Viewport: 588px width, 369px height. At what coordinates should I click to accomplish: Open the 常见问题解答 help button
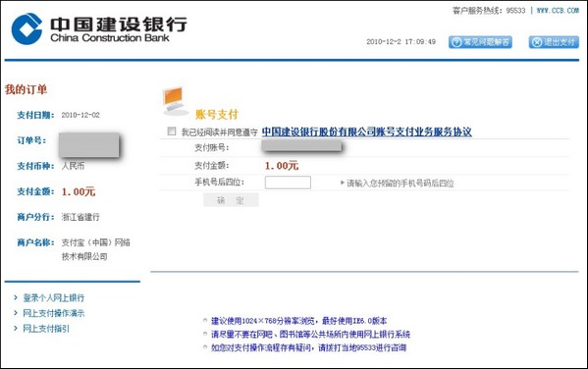480,42
